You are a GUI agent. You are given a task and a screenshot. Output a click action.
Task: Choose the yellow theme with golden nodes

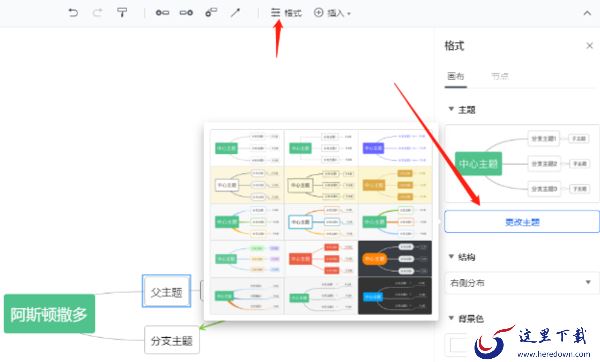click(395, 185)
